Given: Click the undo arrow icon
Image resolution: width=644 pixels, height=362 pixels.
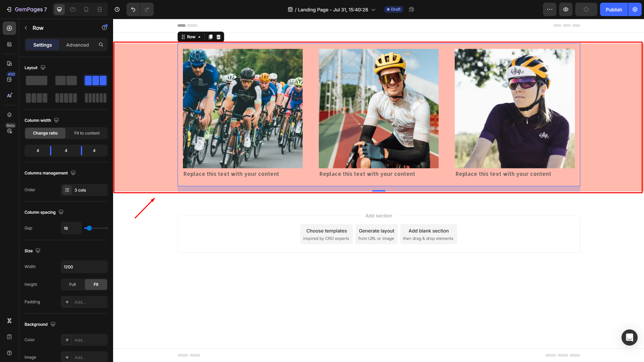Looking at the screenshot, I should pos(133,9).
